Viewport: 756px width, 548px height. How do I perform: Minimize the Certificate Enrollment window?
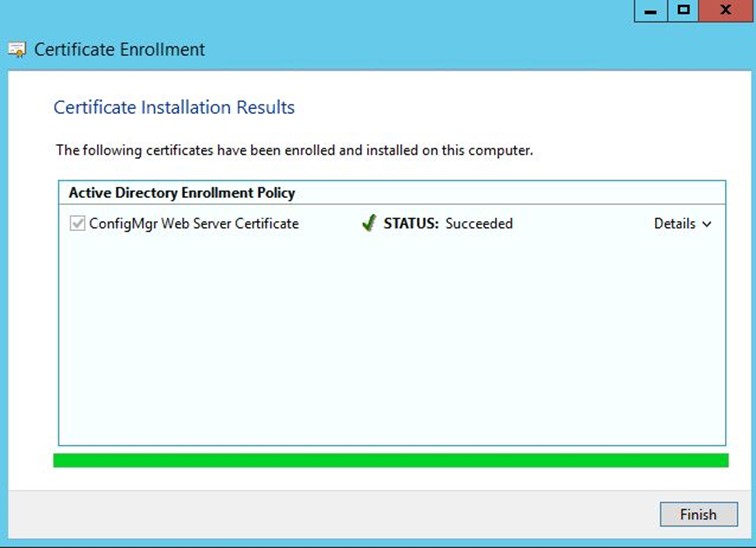[650, 11]
